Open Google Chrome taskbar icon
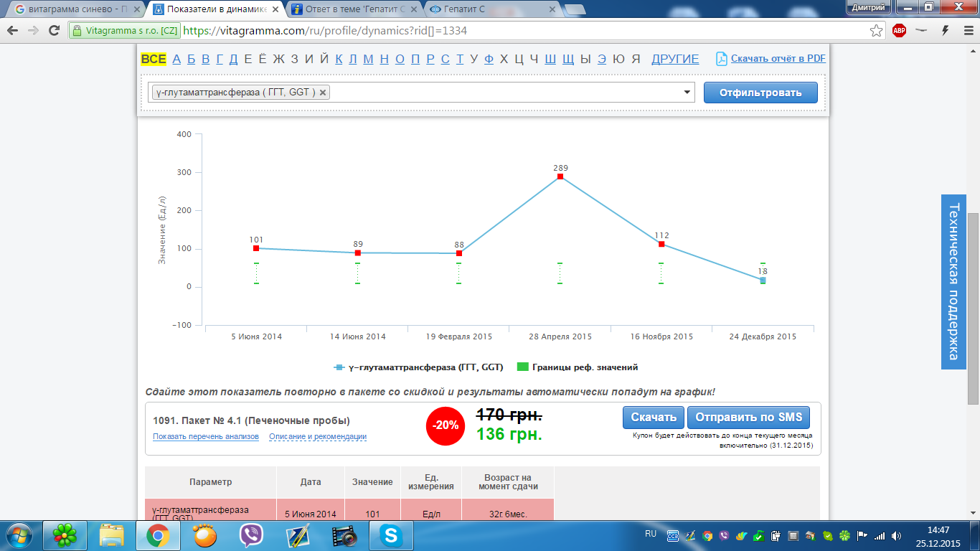 point(158,535)
